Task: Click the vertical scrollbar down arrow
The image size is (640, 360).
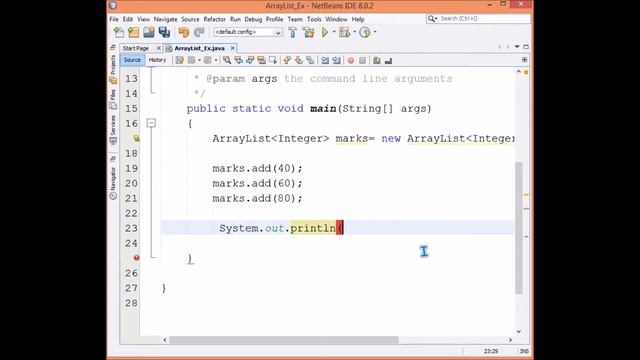Action: [519, 331]
